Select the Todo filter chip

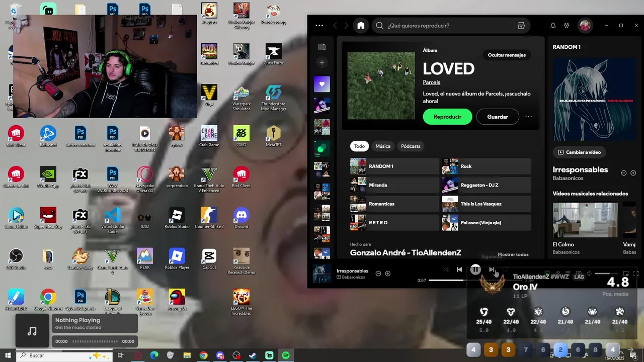(x=359, y=146)
